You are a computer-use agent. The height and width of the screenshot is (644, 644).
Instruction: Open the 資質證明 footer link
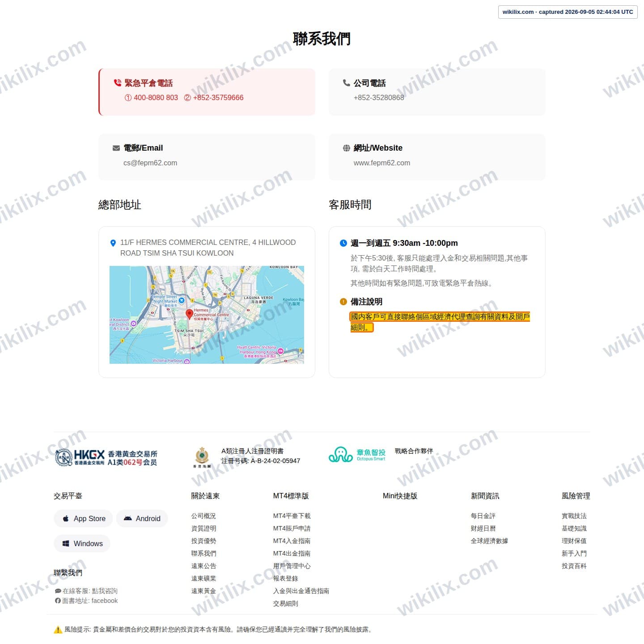[203, 528]
